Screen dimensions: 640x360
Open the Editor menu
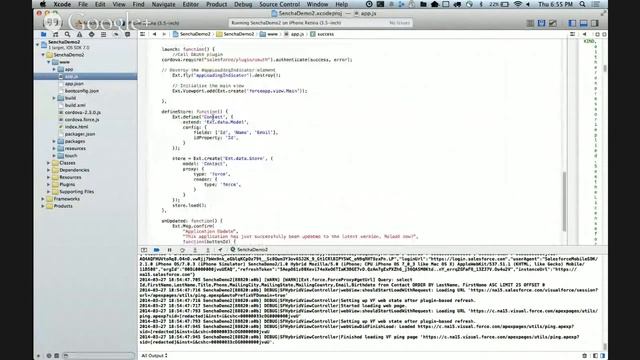pos(191,4)
